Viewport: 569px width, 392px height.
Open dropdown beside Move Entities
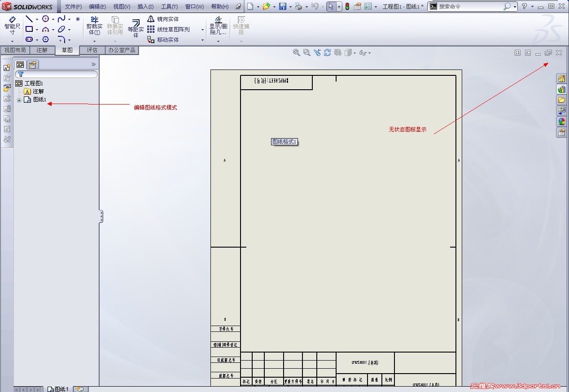202,40
